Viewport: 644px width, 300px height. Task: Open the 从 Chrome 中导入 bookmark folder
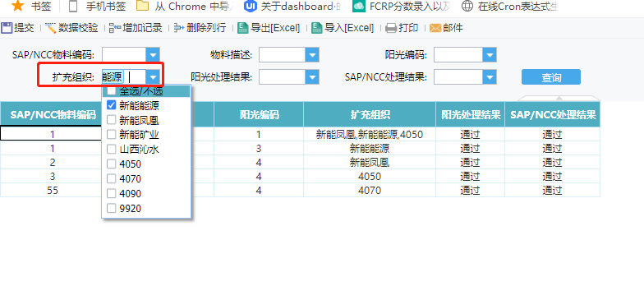(x=184, y=7)
